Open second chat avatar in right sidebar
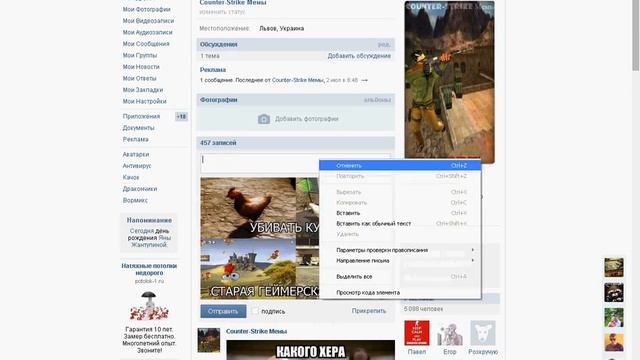 pyautogui.click(x=614, y=292)
